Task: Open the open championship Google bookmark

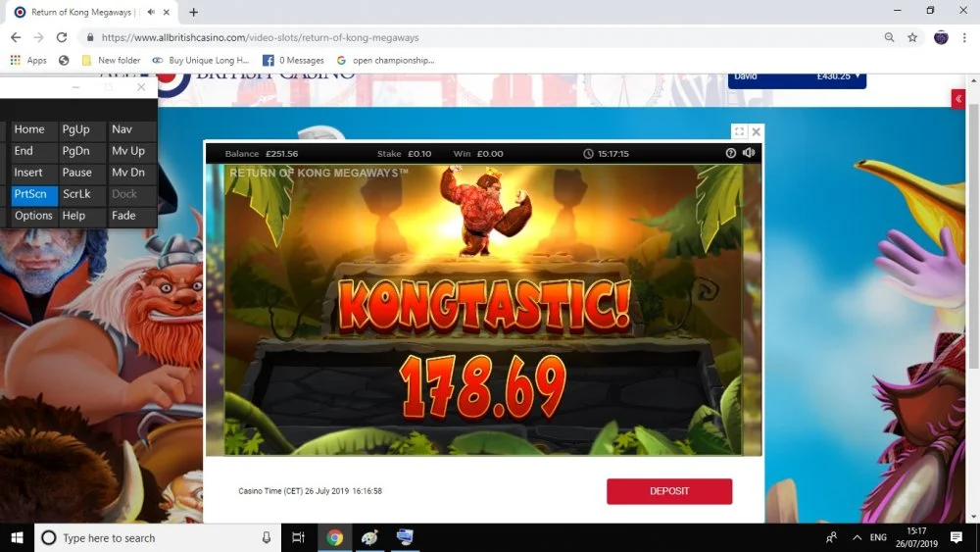Action: 385,60
